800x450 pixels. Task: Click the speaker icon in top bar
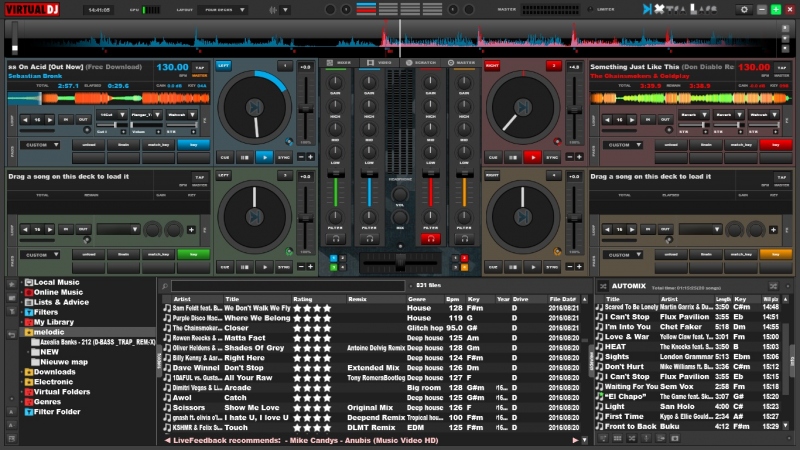click(273, 10)
